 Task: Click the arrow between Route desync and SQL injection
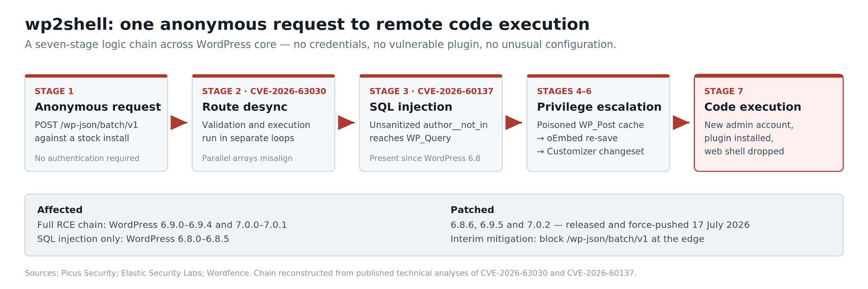click(x=346, y=123)
